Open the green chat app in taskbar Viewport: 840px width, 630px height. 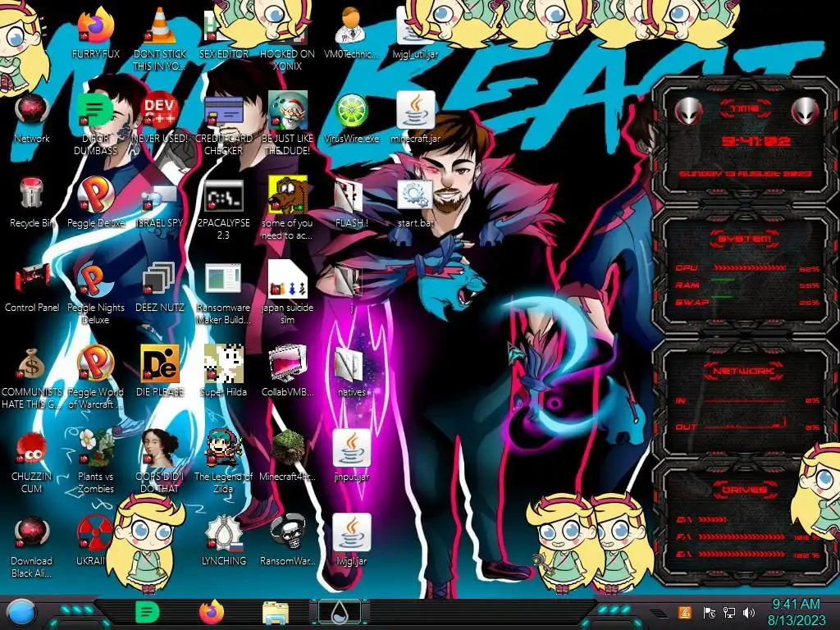(148, 612)
